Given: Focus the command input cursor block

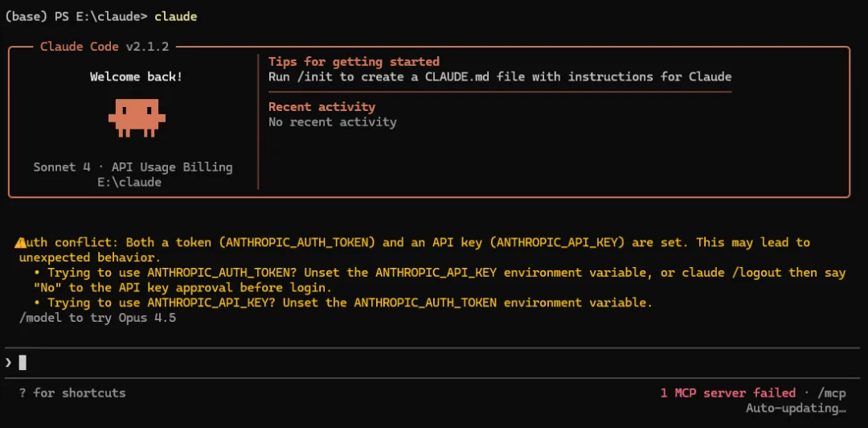Looking at the screenshot, I should pos(23,362).
